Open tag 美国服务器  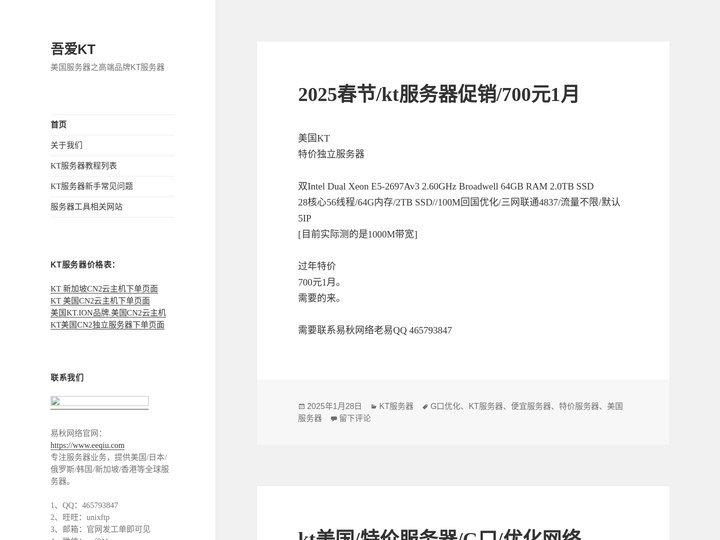tap(615, 406)
